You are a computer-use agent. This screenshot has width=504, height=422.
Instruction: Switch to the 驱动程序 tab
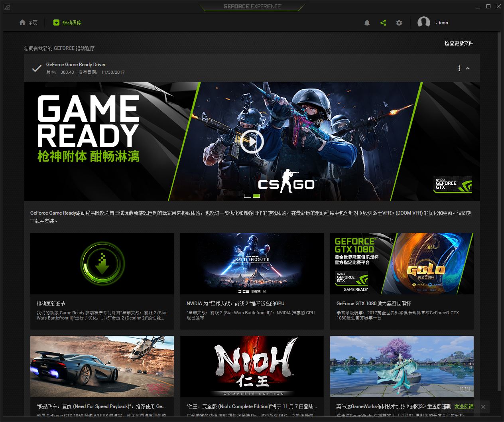(x=67, y=23)
